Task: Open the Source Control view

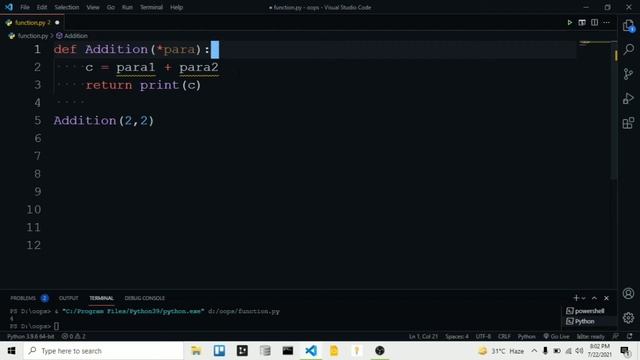Action: [629, 74]
